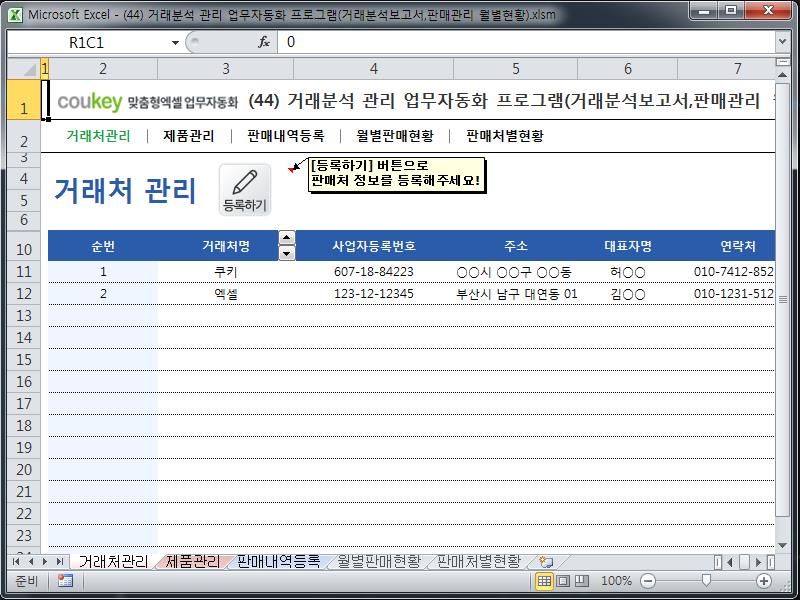
Task: Open the 판매내역등록 navigation link
Action: coord(286,136)
